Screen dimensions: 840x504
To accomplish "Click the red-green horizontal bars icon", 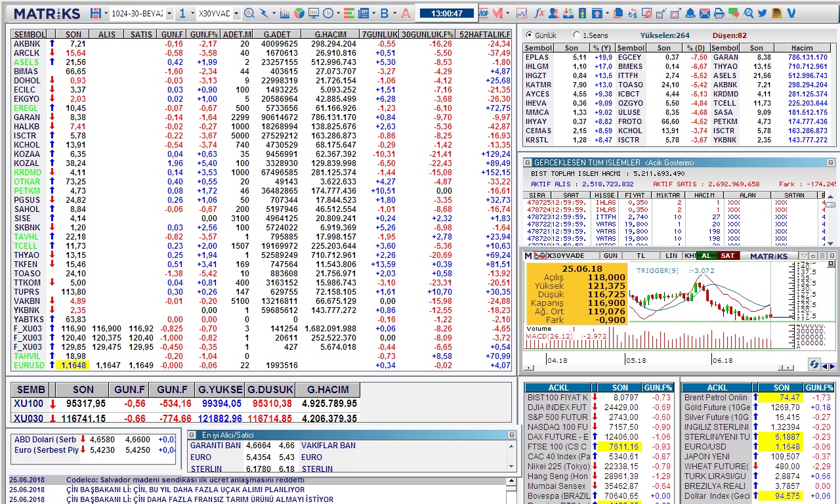I will [x=349, y=13].
